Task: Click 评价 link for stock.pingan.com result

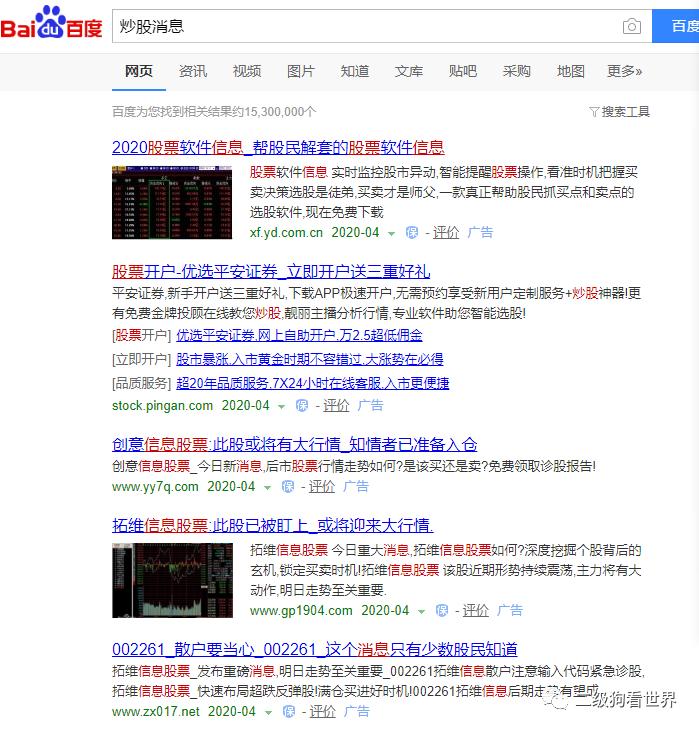Action: point(336,406)
